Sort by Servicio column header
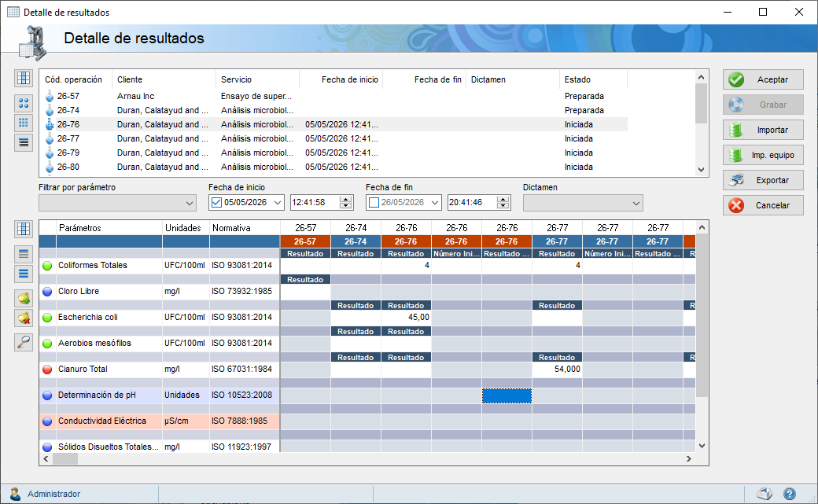This screenshot has height=504, width=818. pos(257,79)
